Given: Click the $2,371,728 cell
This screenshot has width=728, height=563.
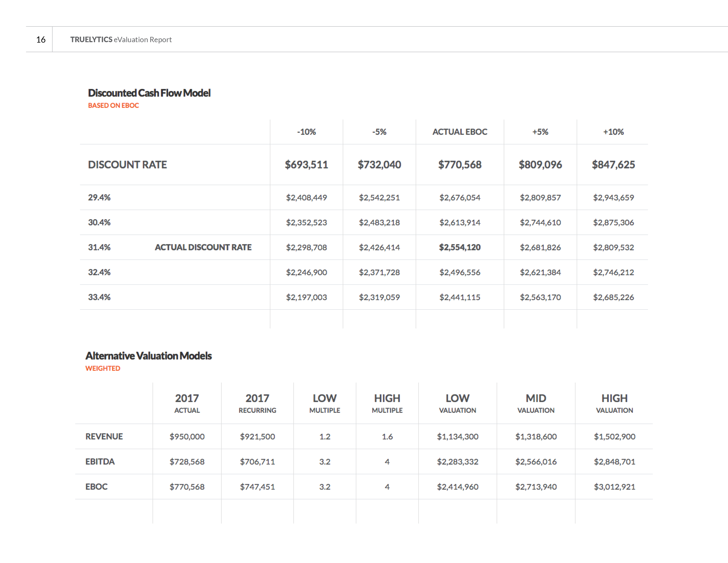Looking at the screenshot, I should point(379,272).
